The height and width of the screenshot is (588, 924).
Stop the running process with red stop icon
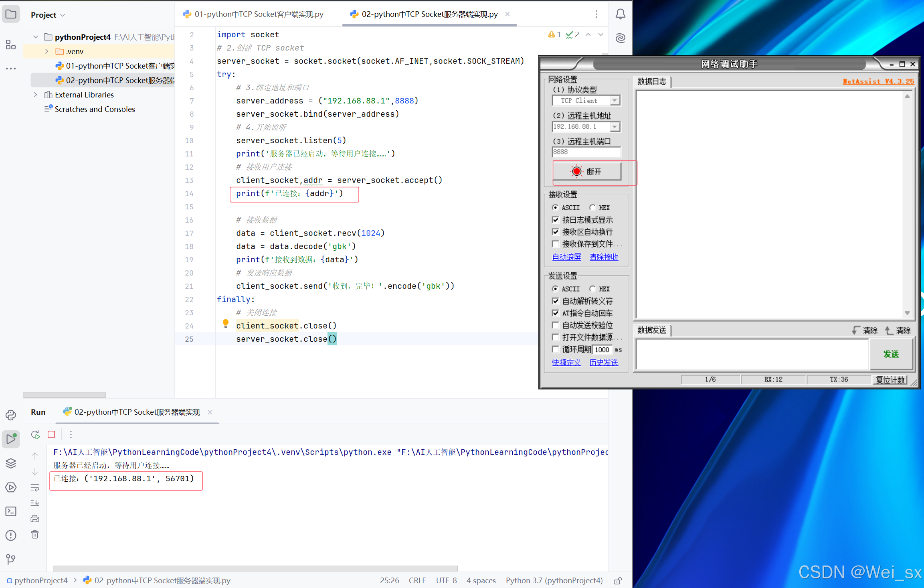pos(51,434)
